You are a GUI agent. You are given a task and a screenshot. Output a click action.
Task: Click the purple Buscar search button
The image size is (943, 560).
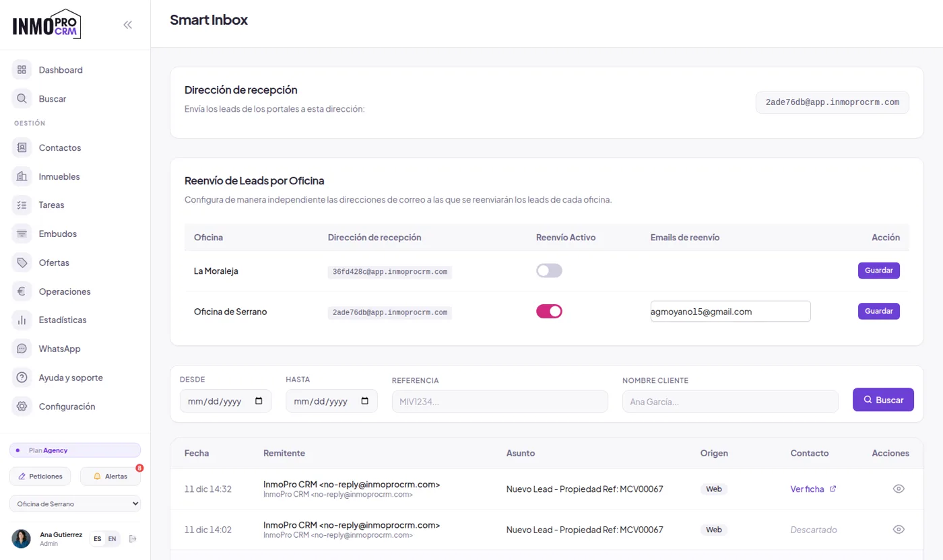883,400
